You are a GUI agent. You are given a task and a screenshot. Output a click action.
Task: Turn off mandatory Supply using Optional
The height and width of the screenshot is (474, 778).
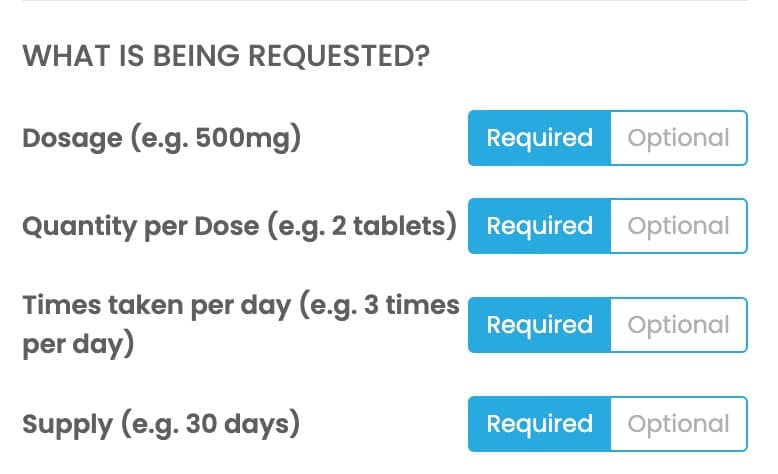[678, 424]
